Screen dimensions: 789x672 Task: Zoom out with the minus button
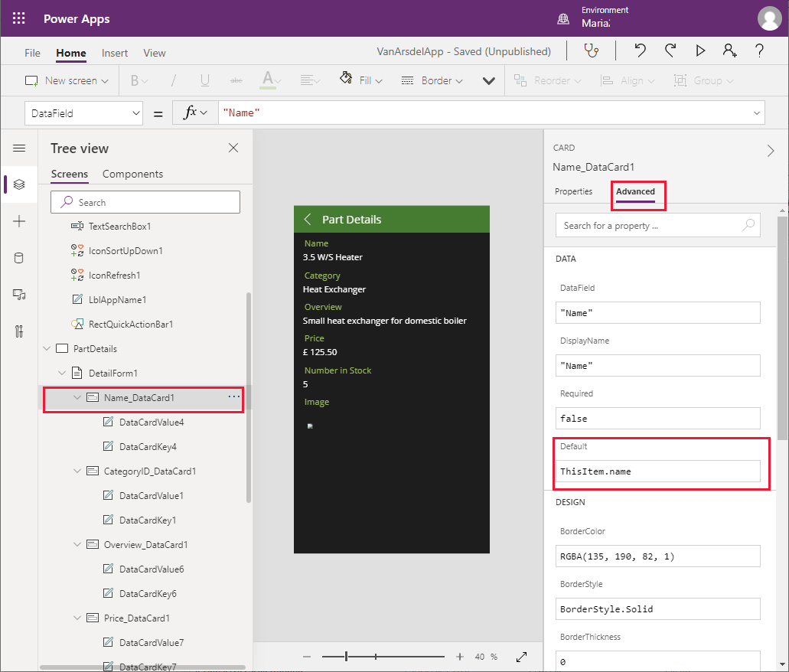click(307, 657)
